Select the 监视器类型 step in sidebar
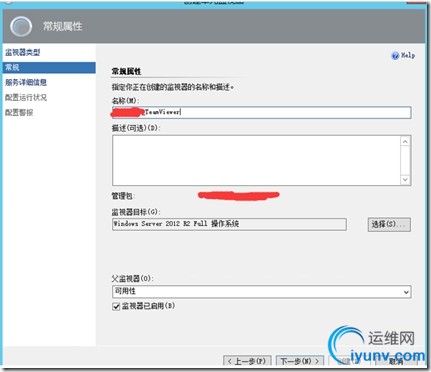The width and height of the screenshot is (431, 372). pyautogui.click(x=23, y=52)
